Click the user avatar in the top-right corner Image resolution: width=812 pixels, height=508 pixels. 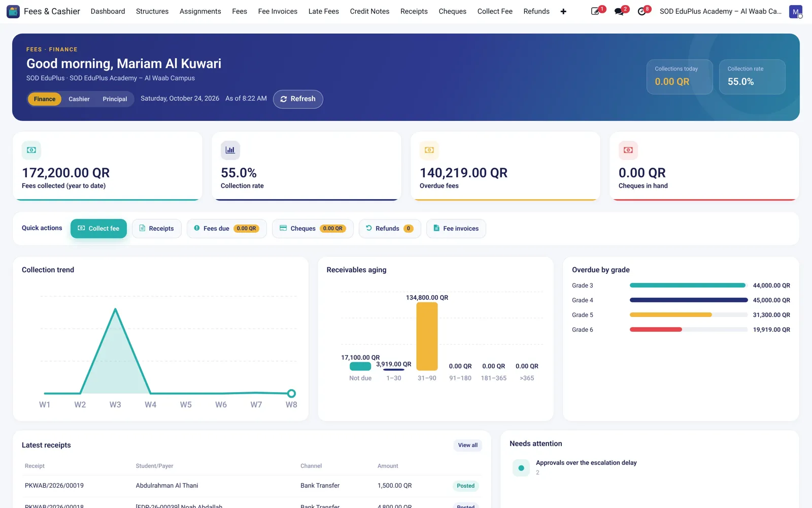point(796,11)
